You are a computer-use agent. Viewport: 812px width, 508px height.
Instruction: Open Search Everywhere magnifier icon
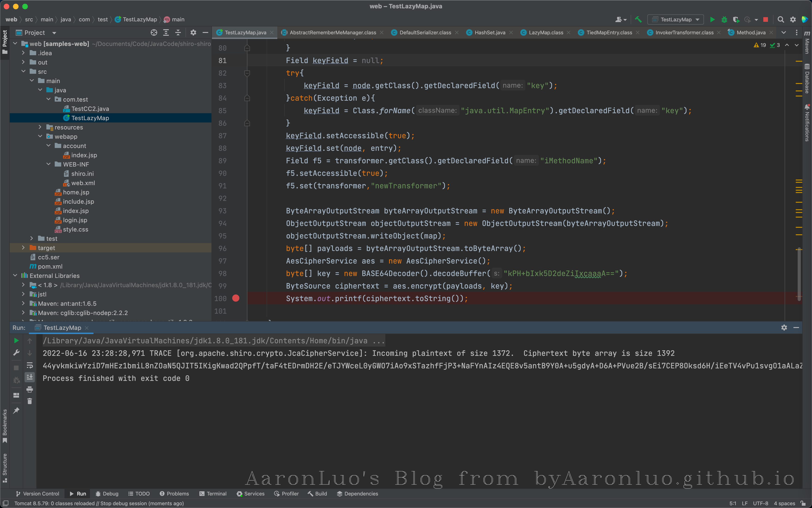780,19
